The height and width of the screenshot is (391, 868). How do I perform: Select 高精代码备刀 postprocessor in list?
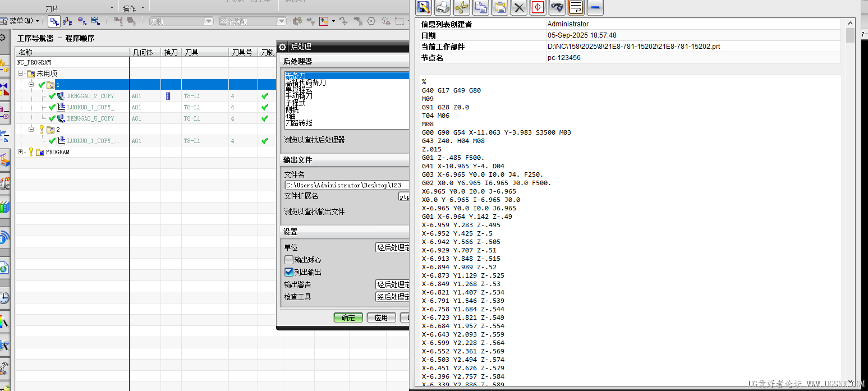306,82
